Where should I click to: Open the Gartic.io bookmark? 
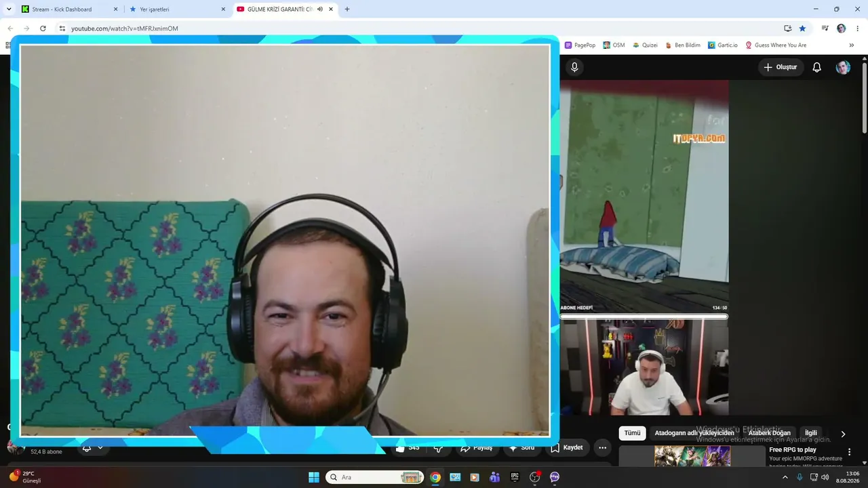click(723, 45)
